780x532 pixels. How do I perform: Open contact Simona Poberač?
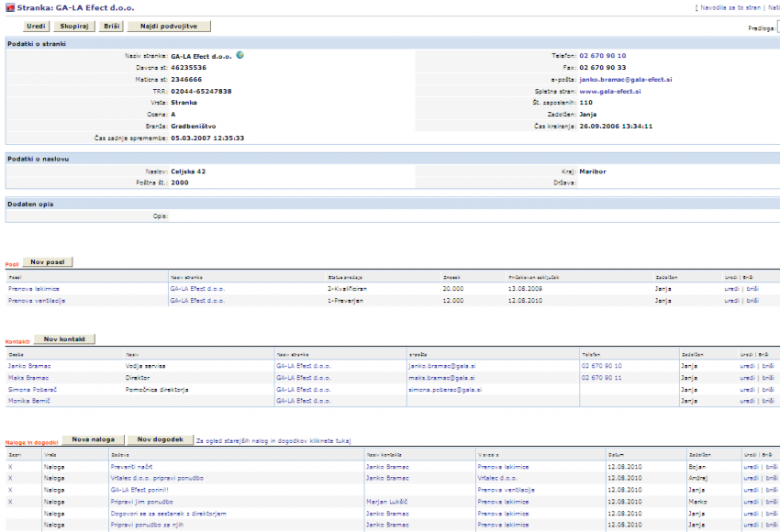(32, 389)
